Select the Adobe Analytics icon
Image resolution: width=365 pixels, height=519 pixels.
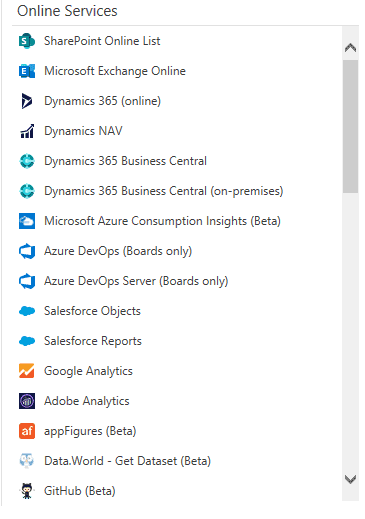point(27,401)
